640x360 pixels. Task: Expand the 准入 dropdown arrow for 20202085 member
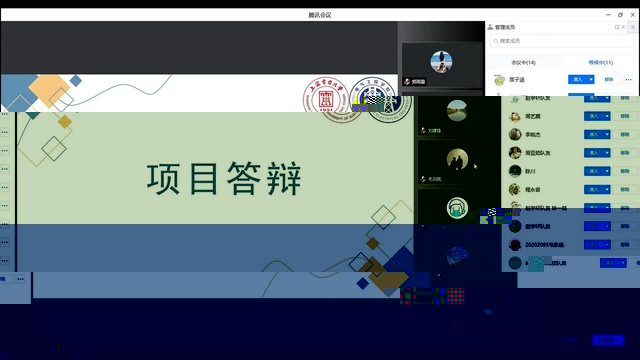tap(607, 244)
